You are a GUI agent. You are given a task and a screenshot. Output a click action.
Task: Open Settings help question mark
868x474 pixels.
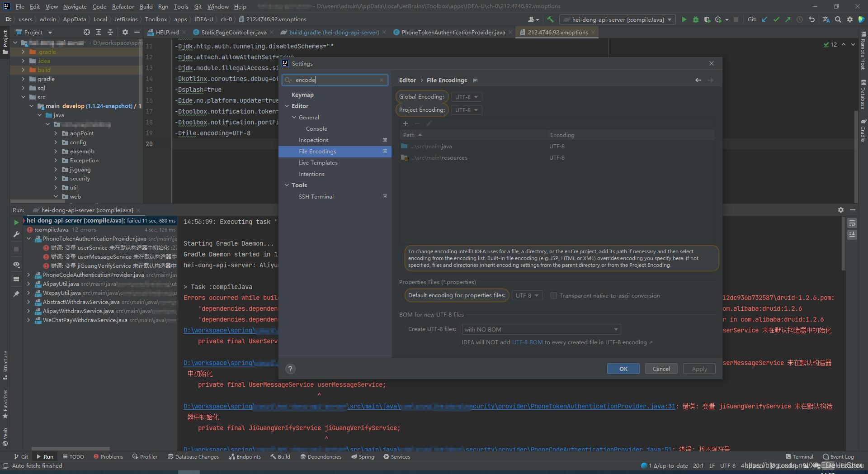coord(290,369)
